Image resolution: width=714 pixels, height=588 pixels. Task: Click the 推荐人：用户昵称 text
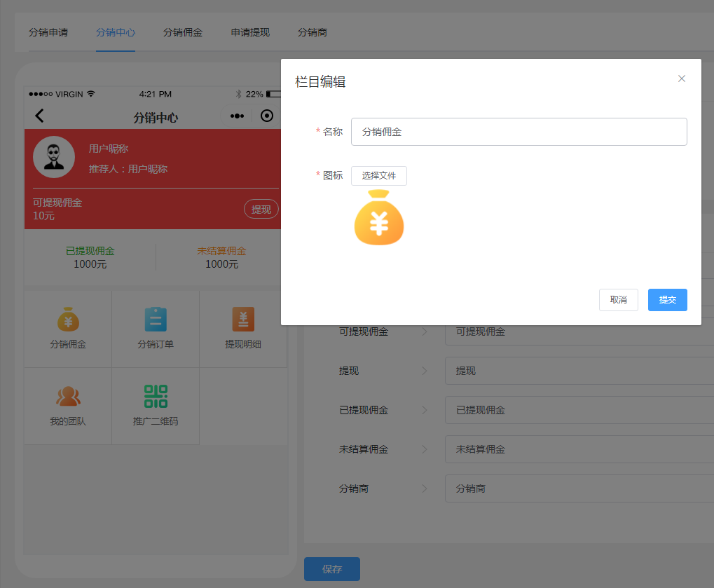point(128,169)
